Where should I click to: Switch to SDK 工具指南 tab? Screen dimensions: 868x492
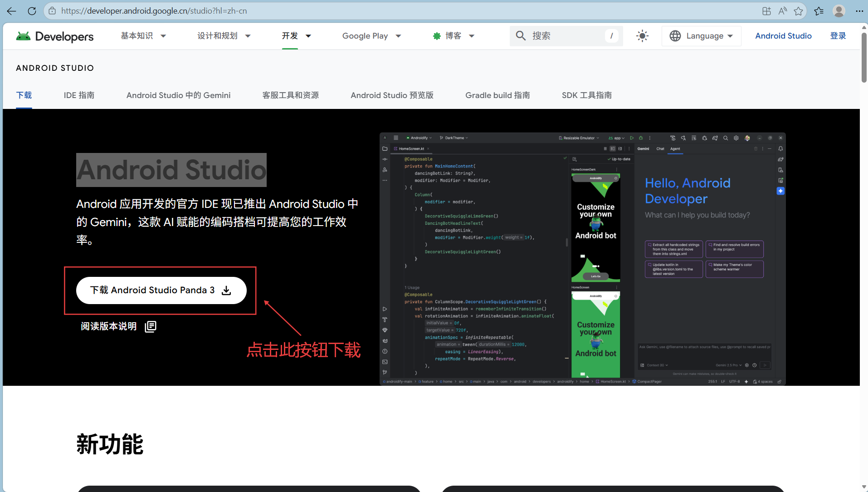[587, 95]
